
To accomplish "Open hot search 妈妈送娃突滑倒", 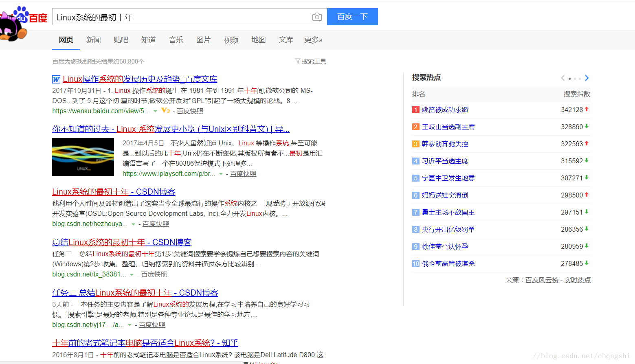I will pos(445,195).
